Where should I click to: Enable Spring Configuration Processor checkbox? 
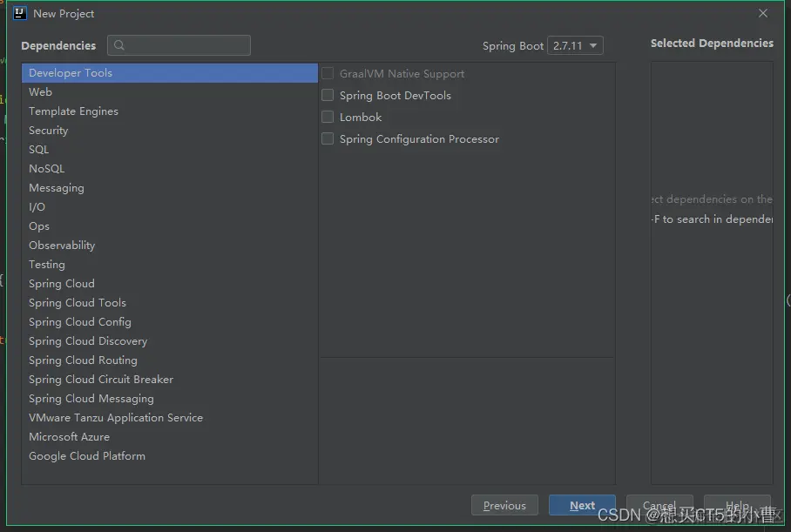[x=328, y=138]
